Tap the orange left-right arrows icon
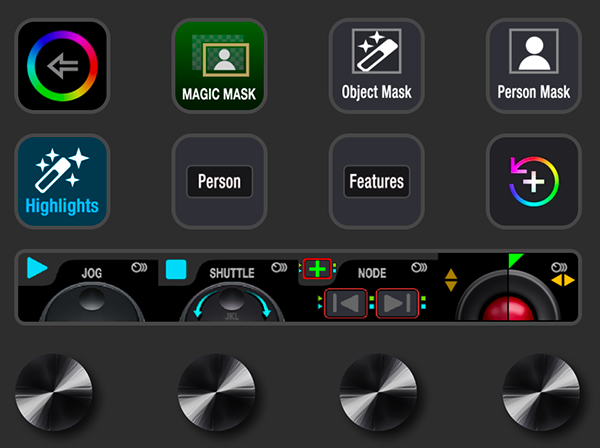 563,280
